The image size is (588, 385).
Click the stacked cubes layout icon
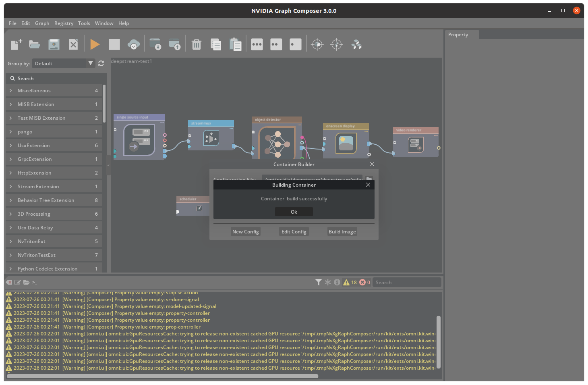click(356, 44)
